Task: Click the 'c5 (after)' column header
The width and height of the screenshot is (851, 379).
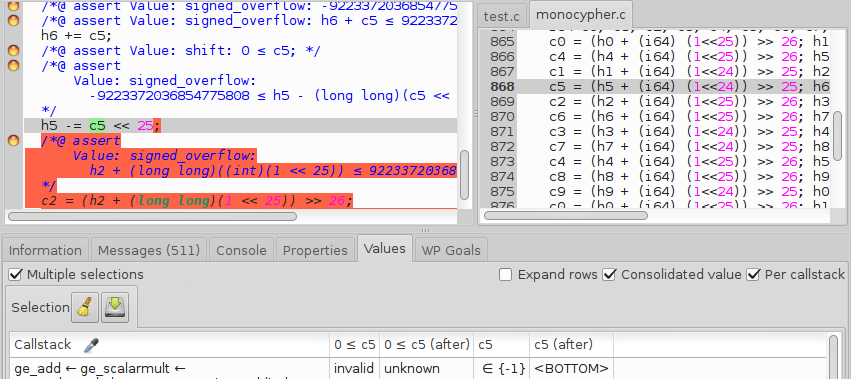Action: (571, 345)
